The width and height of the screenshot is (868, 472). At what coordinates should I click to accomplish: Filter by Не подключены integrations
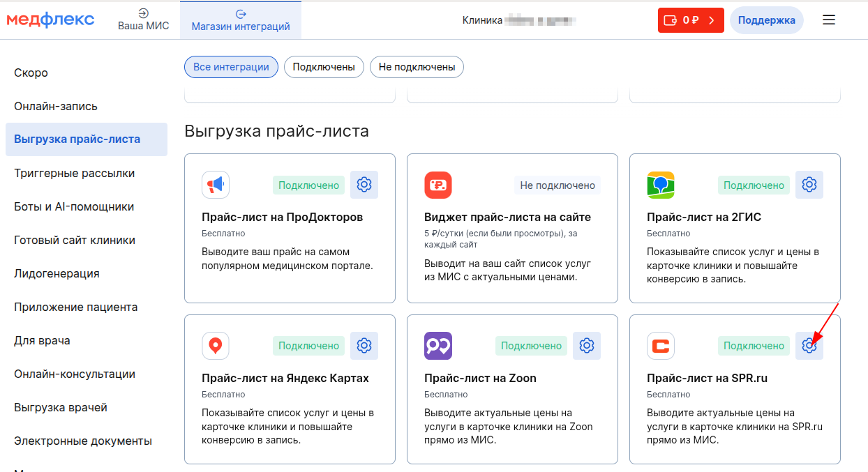point(417,67)
